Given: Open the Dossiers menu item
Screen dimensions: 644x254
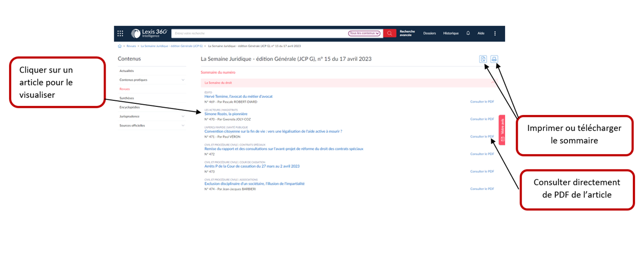Looking at the screenshot, I should coord(429,33).
